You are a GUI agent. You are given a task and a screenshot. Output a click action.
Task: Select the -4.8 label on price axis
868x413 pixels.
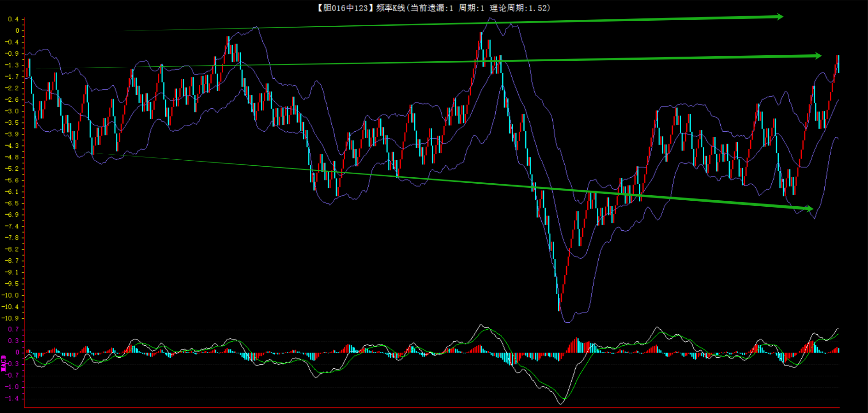[x=12, y=157]
